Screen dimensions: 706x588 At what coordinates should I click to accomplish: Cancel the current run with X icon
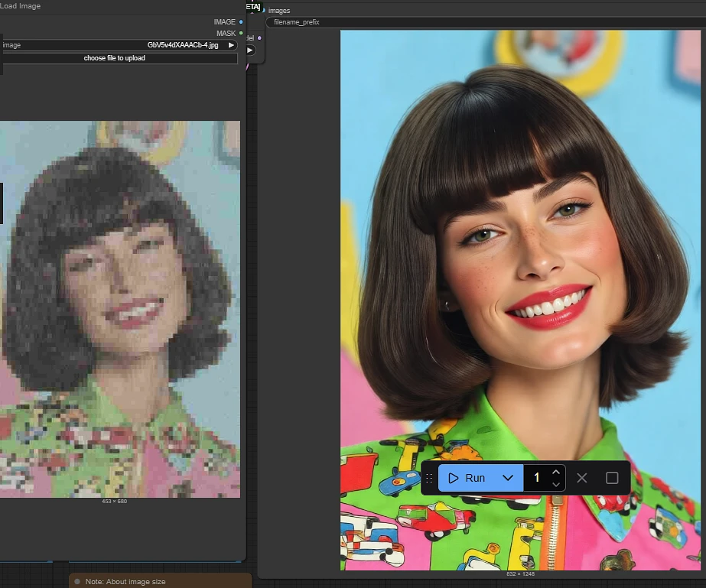582,478
